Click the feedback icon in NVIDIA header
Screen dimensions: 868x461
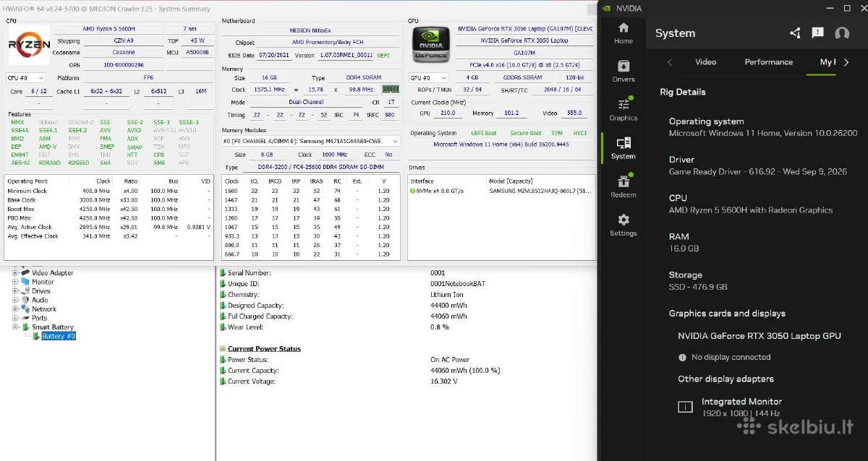point(818,33)
